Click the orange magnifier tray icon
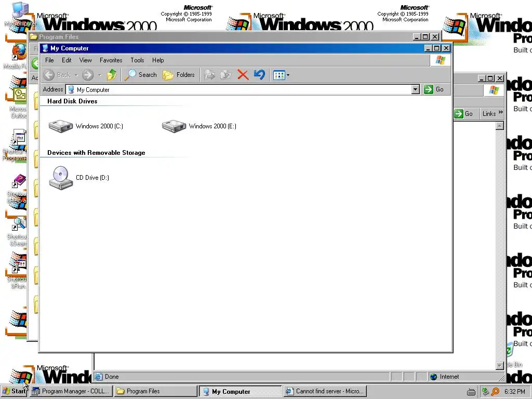Viewport: 532px width, 399px height. 495,392
